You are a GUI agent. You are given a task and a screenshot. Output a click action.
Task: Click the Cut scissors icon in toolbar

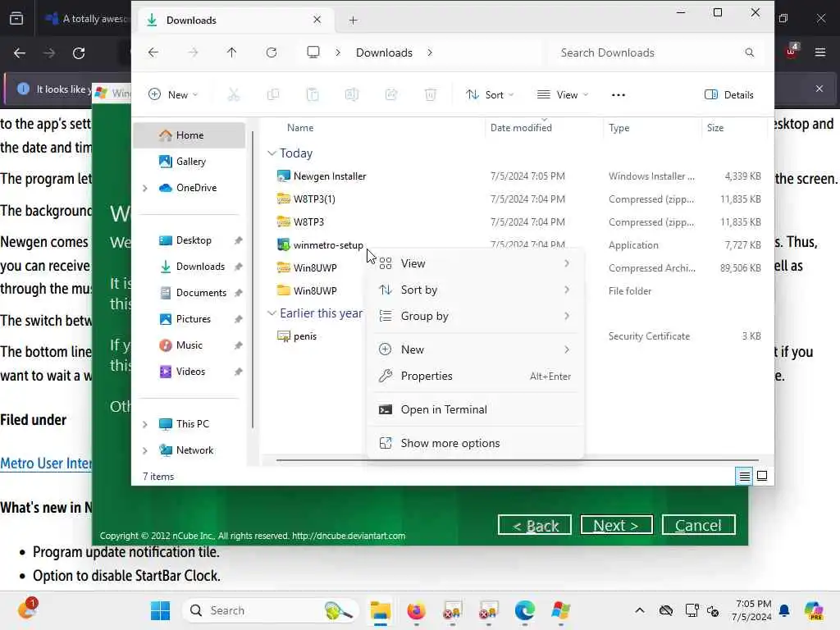point(234,95)
